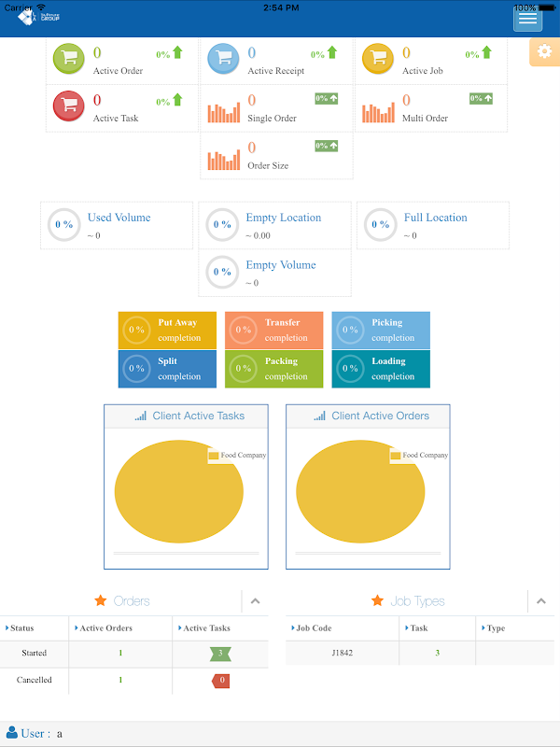Click the Client Active Tasks panel title
The height and width of the screenshot is (747, 560).
tap(199, 416)
